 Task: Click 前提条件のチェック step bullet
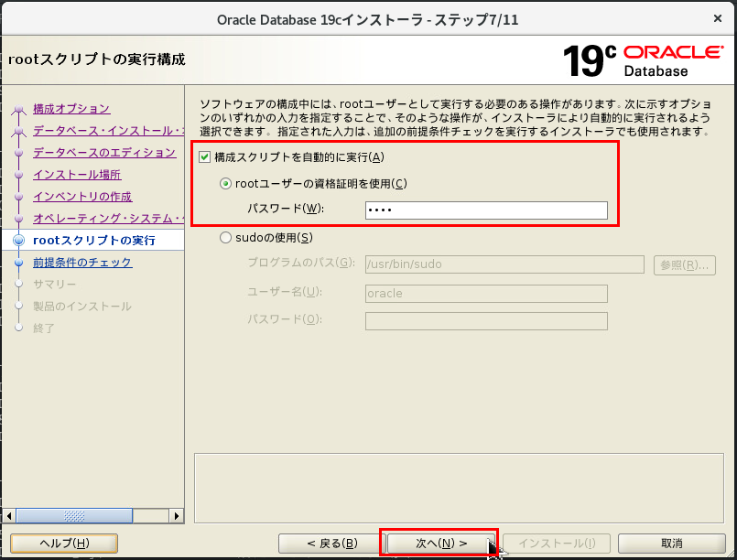(19, 263)
